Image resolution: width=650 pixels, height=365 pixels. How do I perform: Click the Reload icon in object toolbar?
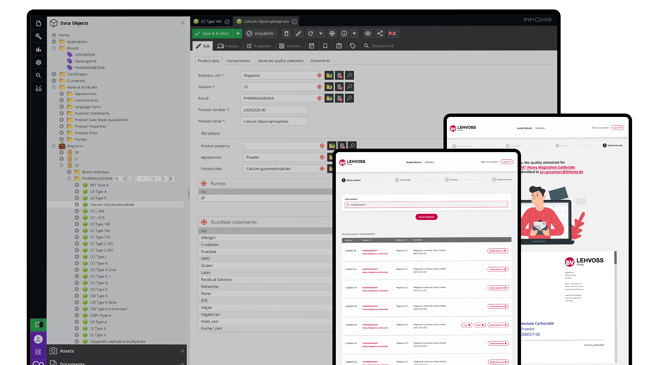310,34
